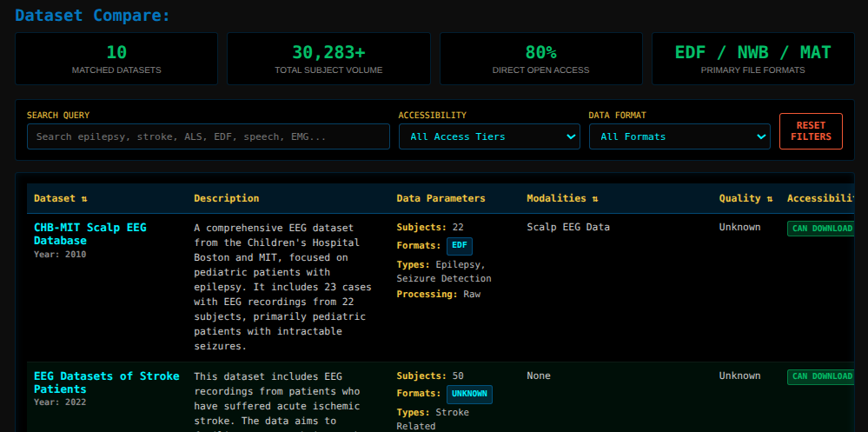Click the 'Scalp EEG Data' modality cell
This screenshot has width=868, height=432.
click(x=568, y=227)
